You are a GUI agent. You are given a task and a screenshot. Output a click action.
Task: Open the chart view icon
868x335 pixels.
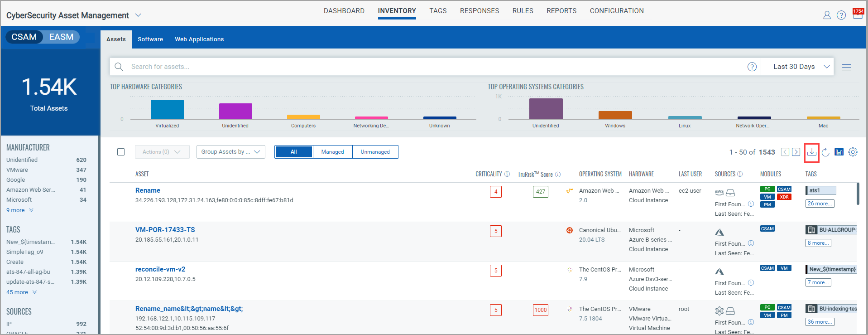(x=839, y=152)
